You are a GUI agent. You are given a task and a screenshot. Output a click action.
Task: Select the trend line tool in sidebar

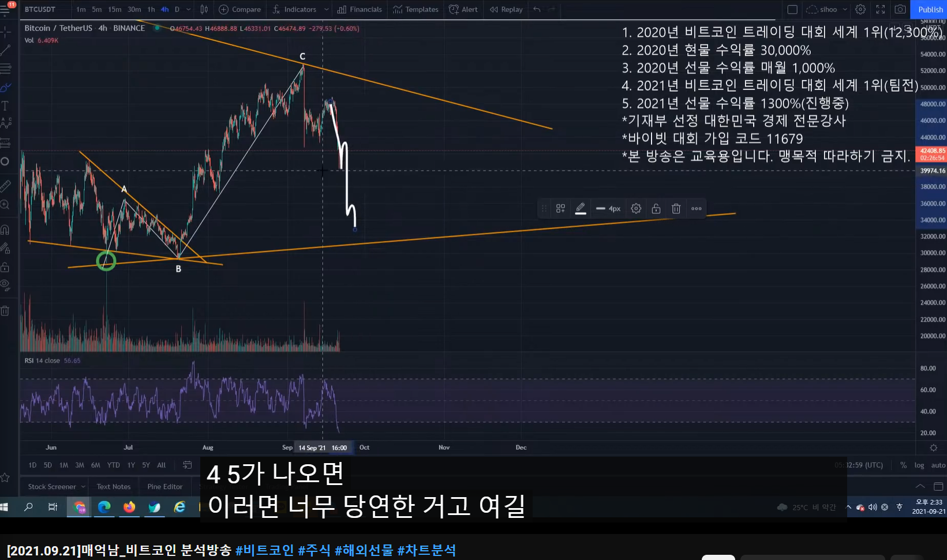tap(5, 50)
